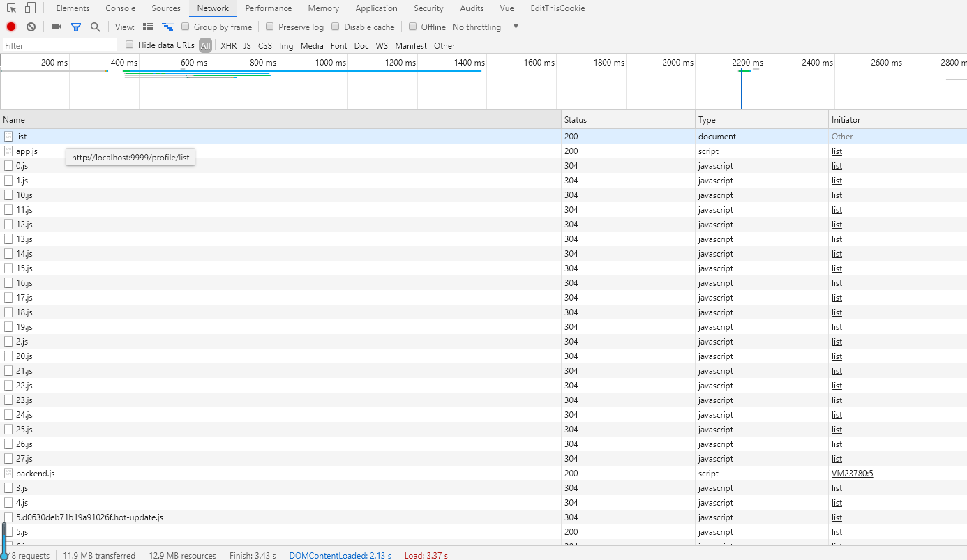Click the 1800 ms mark on the timeline

click(608, 63)
